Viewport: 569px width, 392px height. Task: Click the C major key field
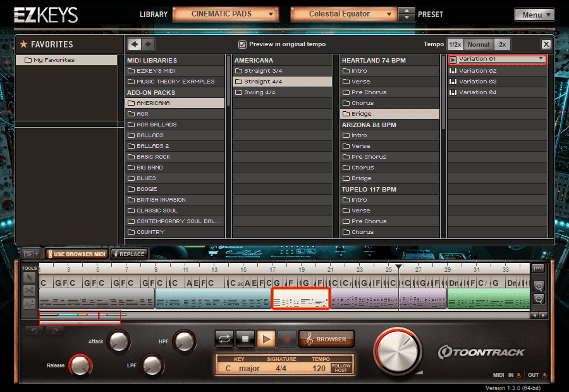242,369
